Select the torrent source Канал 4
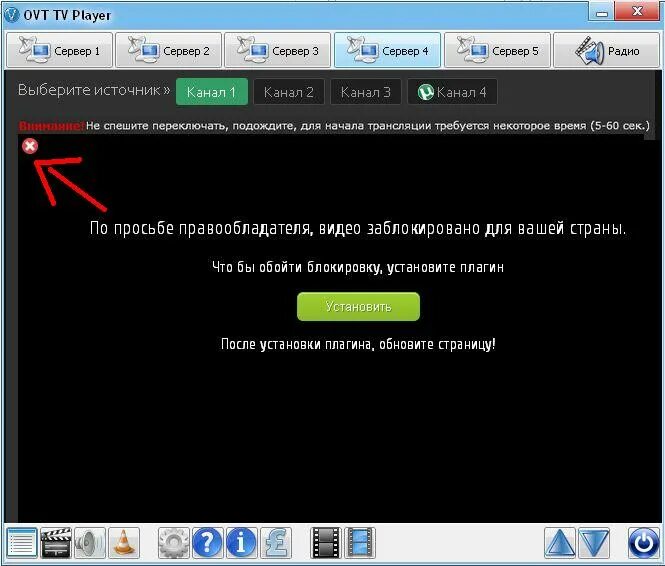Screen dimensions: 665x566 452,92
